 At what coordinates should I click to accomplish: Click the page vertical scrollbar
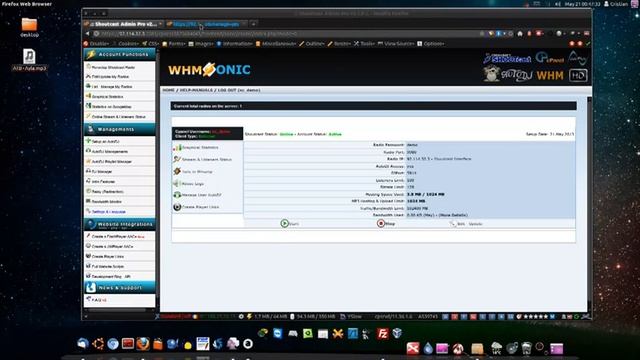click(x=589, y=204)
